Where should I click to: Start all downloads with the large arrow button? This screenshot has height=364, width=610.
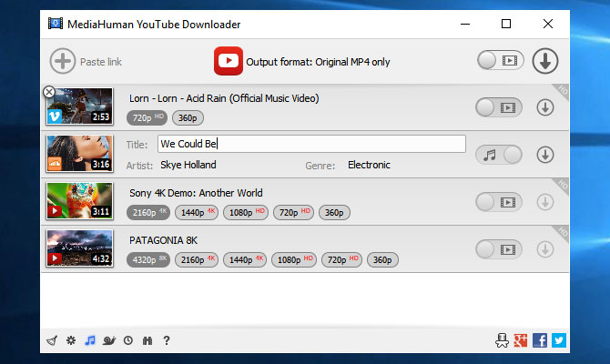pyautogui.click(x=545, y=61)
